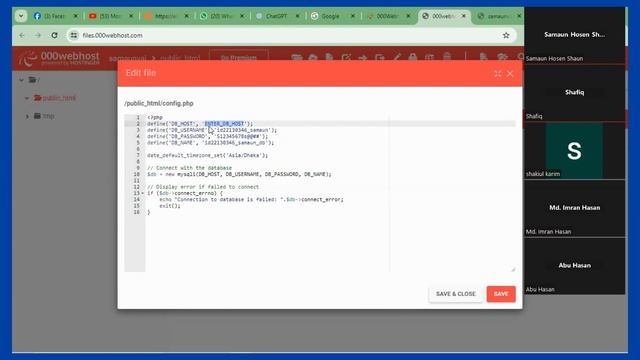640x360 pixels.
Task: Close the WhatsApp tab
Action: click(242, 16)
